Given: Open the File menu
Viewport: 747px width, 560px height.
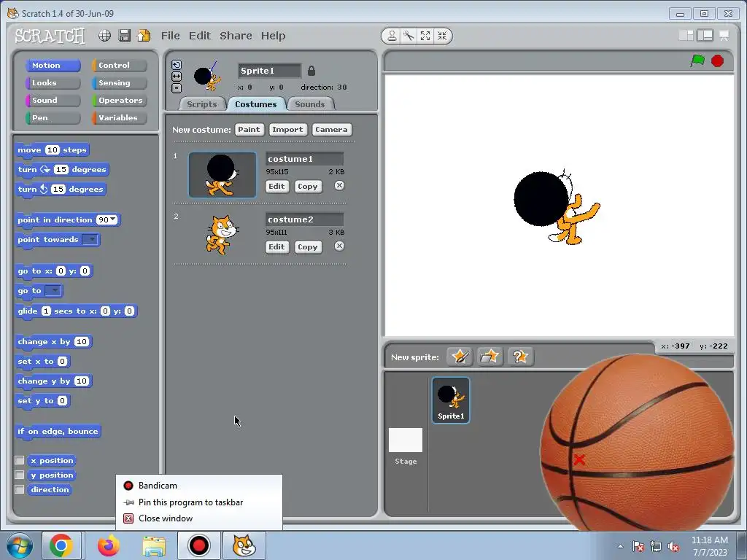Looking at the screenshot, I should [x=170, y=36].
